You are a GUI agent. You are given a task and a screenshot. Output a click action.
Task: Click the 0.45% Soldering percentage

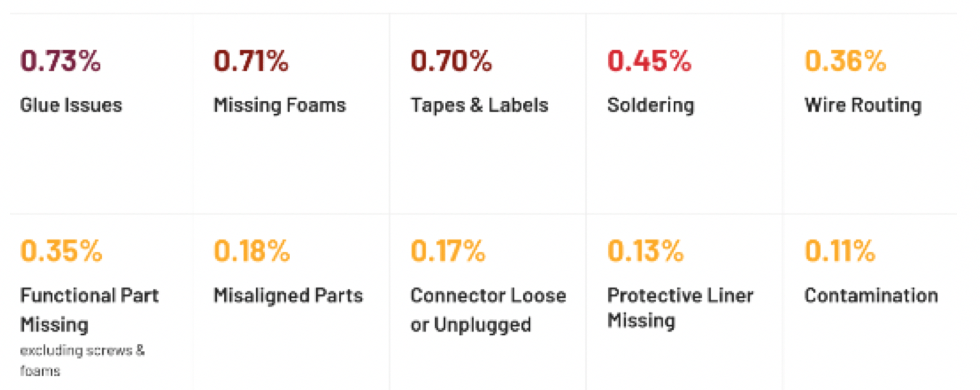coord(649,61)
